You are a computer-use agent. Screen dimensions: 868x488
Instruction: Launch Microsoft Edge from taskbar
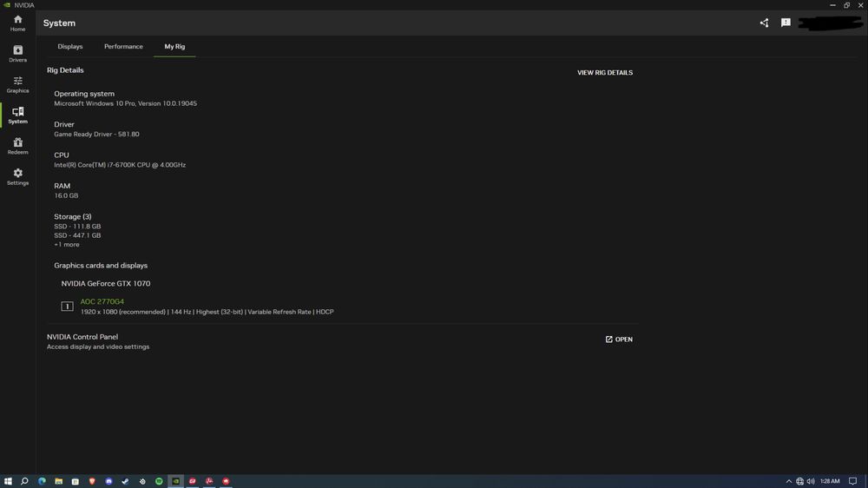click(x=42, y=481)
